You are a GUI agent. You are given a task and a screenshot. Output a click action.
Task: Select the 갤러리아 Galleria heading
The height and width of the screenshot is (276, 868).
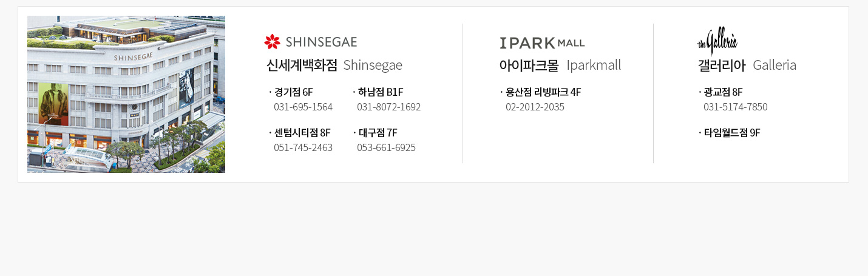tap(747, 66)
